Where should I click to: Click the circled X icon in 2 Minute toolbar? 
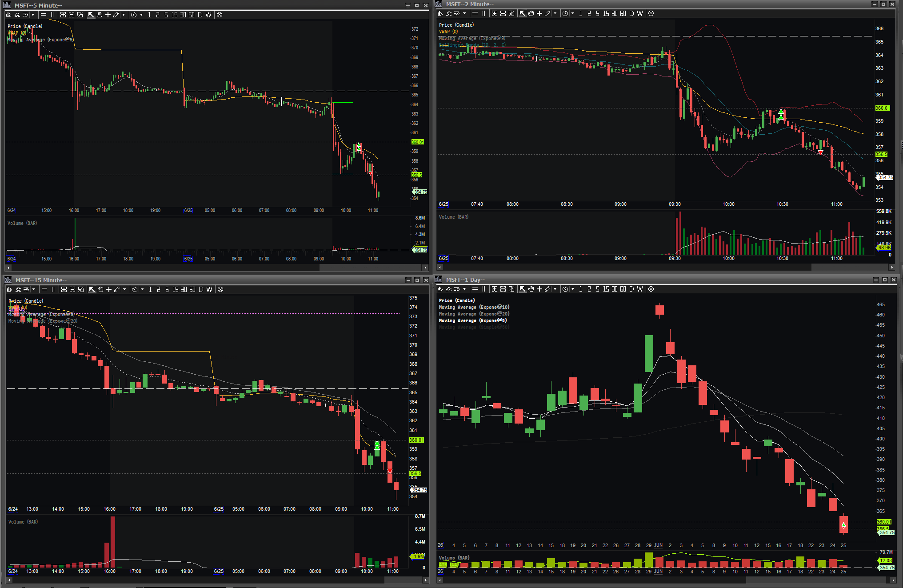(x=651, y=13)
